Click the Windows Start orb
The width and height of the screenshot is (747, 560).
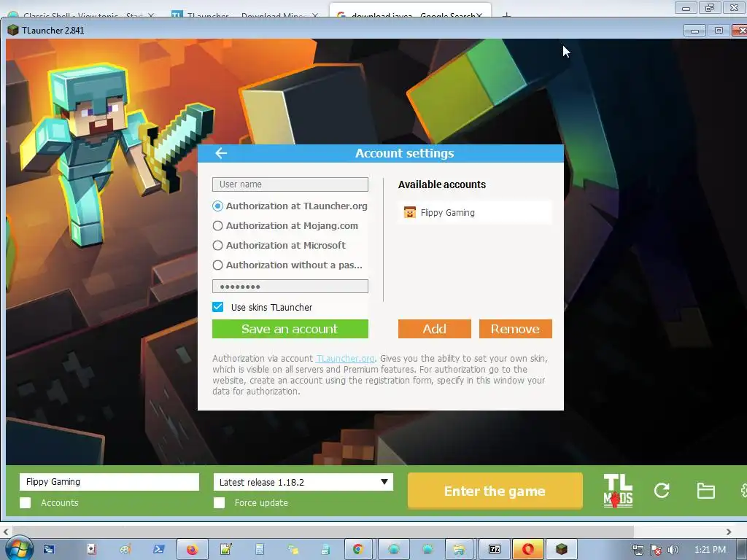[x=18, y=549]
